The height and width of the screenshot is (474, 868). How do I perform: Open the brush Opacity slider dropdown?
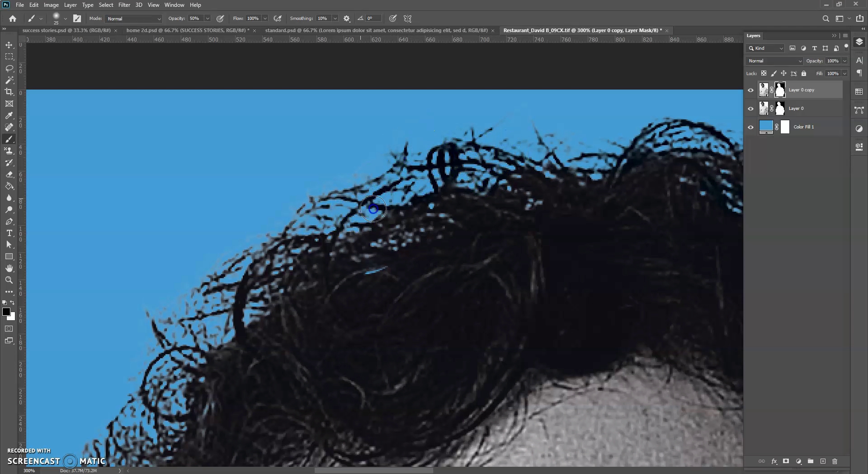208,19
